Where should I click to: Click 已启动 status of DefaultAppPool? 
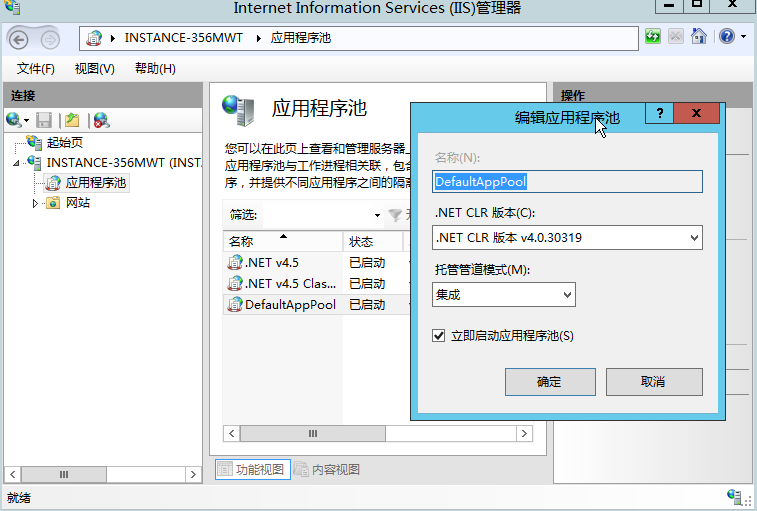point(367,305)
